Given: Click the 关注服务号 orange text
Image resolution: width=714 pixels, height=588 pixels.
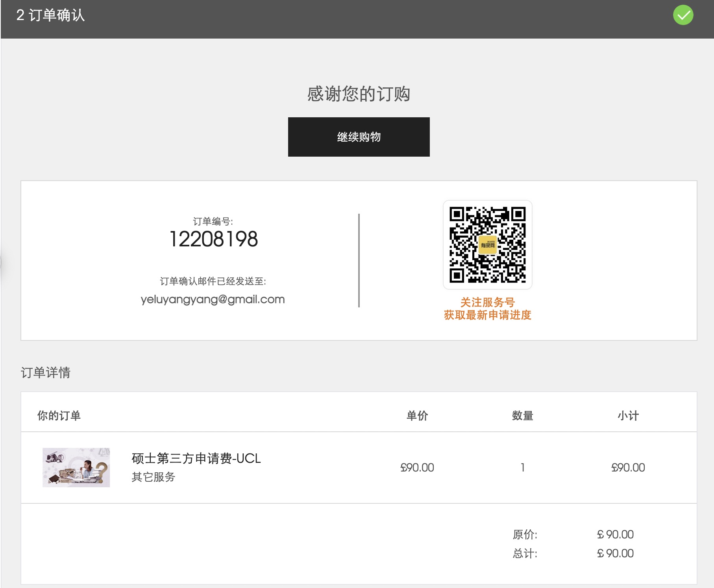Looking at the screenshot, I should (487, 302).
